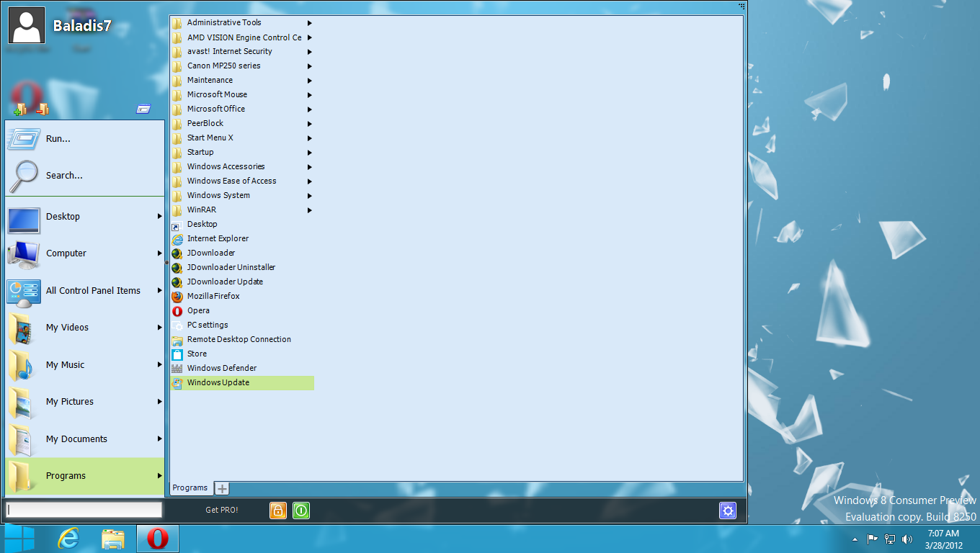The height and width of the screenshot is (553, 980).
Task: Open Windows Defender
Action: 242,368
